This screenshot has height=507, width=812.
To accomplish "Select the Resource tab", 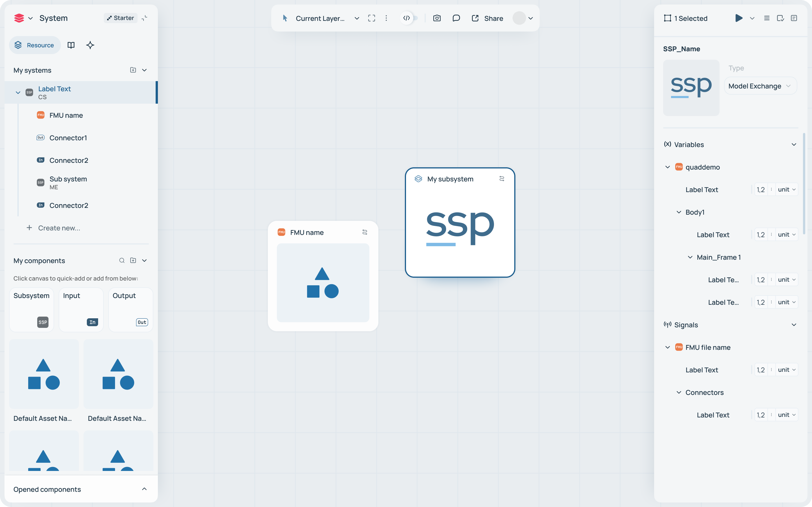I will [x=35, y=45].
